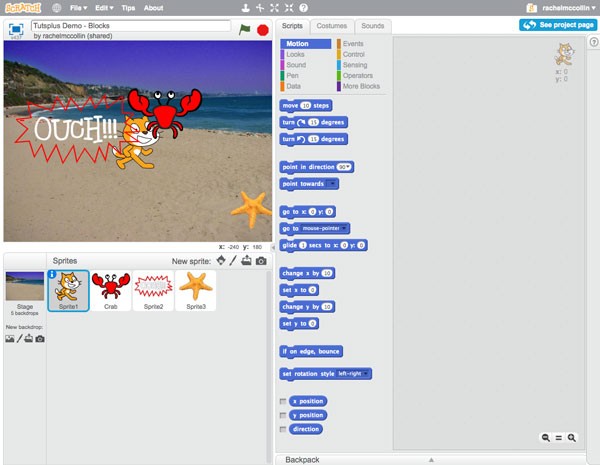Open the Sounds tab
This screenshot has height=465, width=600.
[372, 26]
